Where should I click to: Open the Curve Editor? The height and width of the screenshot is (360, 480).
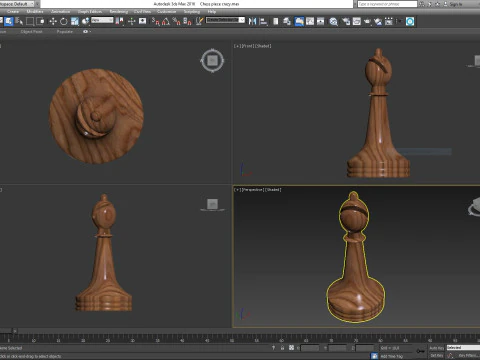click(x=310, y=21)
